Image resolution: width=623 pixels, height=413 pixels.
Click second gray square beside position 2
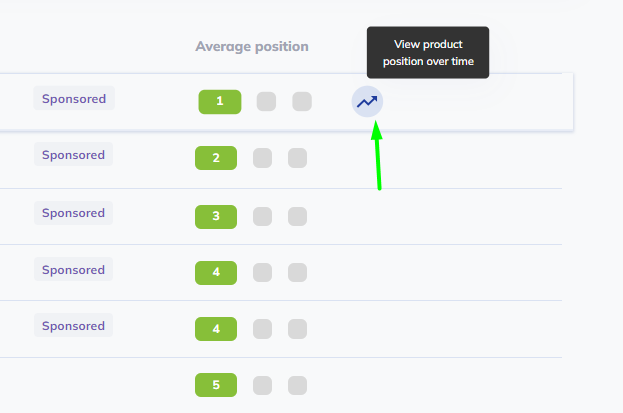point(297,158)
